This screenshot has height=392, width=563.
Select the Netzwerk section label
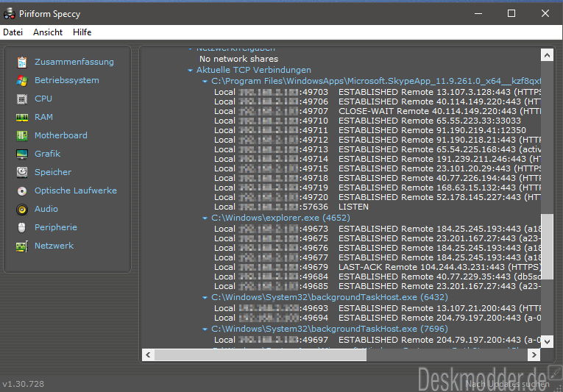(54, 246)
